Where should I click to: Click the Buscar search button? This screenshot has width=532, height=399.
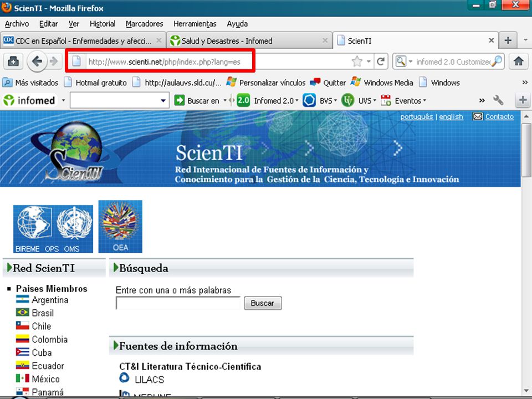click(x=263, y=303)
